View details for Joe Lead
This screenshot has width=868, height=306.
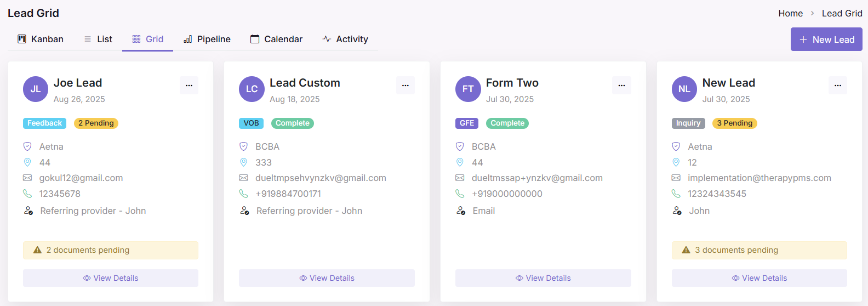111,278
